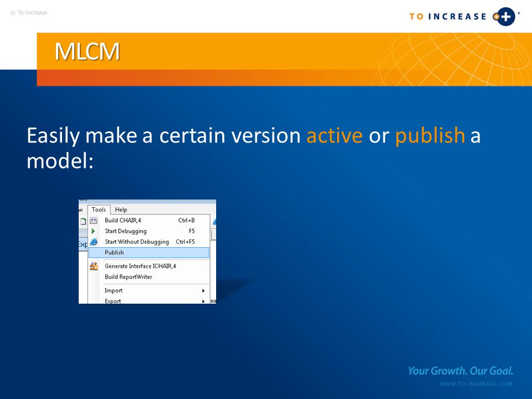Screen dimensions: 532x399
Task: Click the MLCM slide title
Action: coord(87,52)
